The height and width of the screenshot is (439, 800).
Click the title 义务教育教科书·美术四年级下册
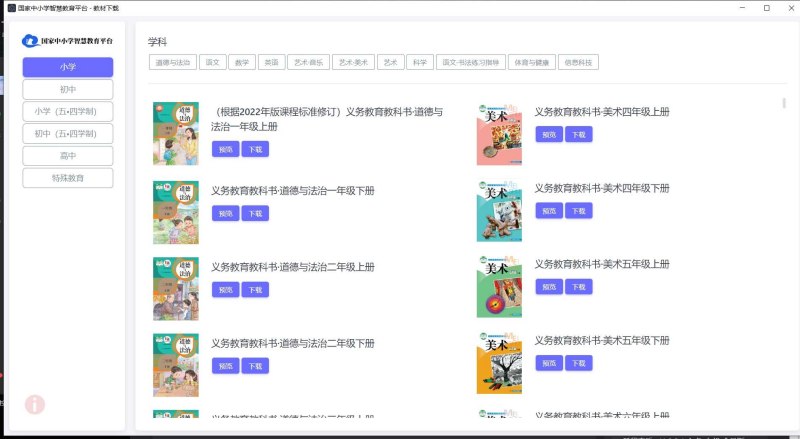point(602,188)
